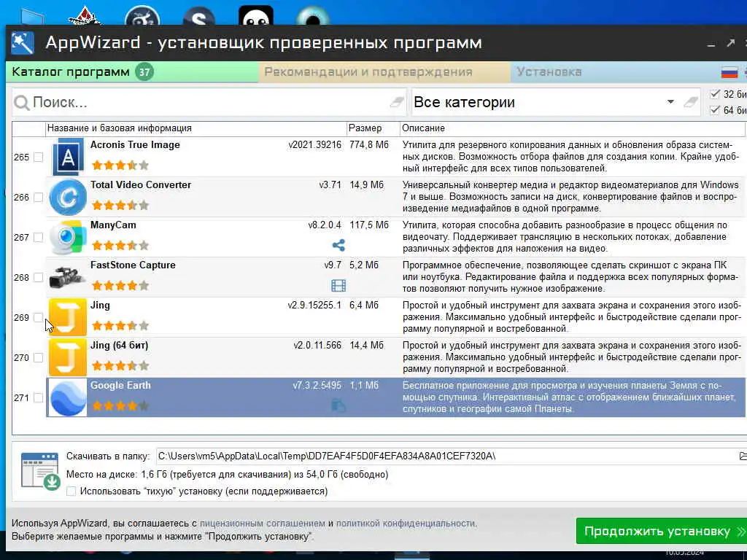Sort by Описание column header
The height and width of the screenshot is (560, 747).
point(572,128)
